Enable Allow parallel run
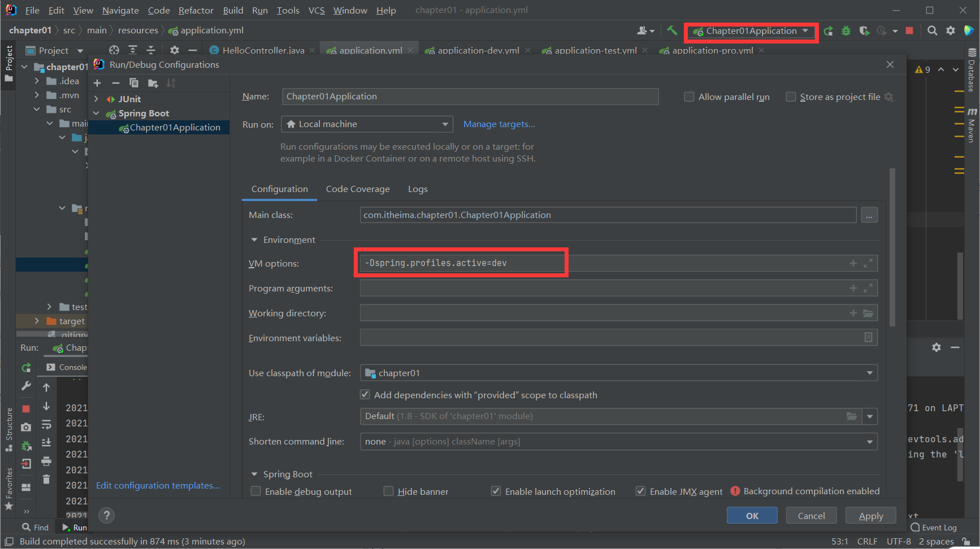The image size is (980, 549). (x=690, y=97)
